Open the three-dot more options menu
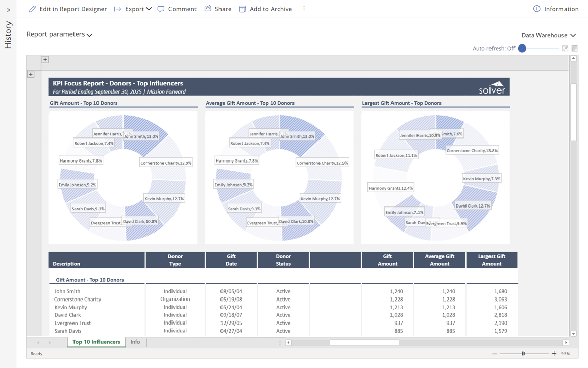The height and width of the screenshot is (368, 588). point(304,9)
